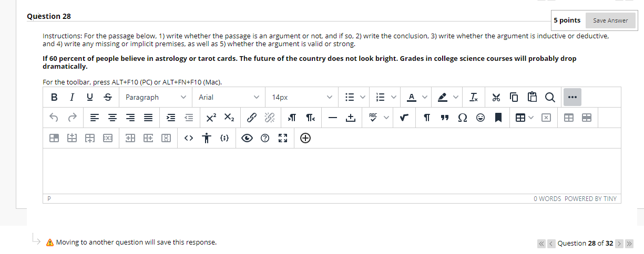
Task: Collapse toolbar with the three-dots button
Action: 572,97
